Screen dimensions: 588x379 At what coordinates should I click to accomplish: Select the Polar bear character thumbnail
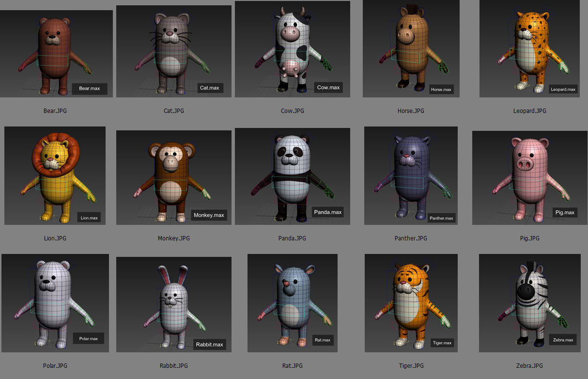55,303
